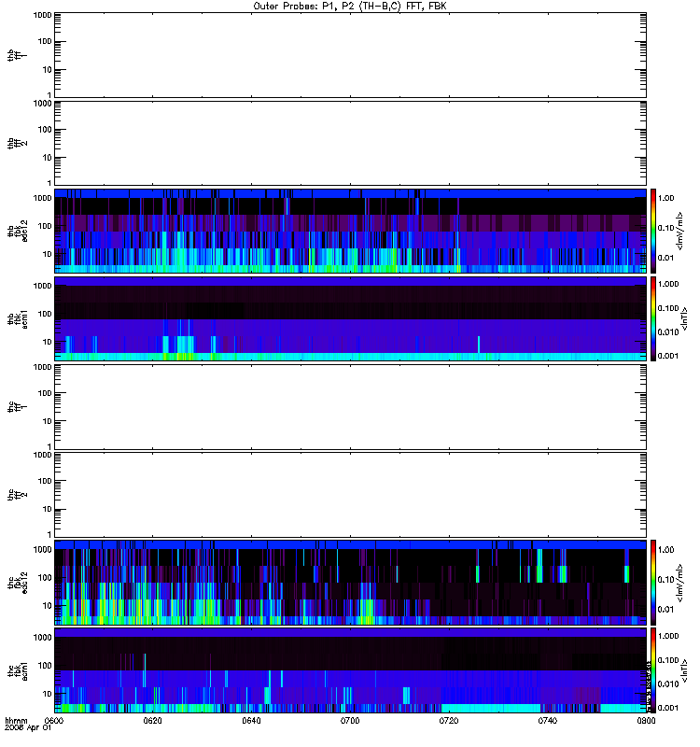Click the empty thc fff 2 plot panel
The width and height of the screenshot is (700, 747).
click(350, 495)
